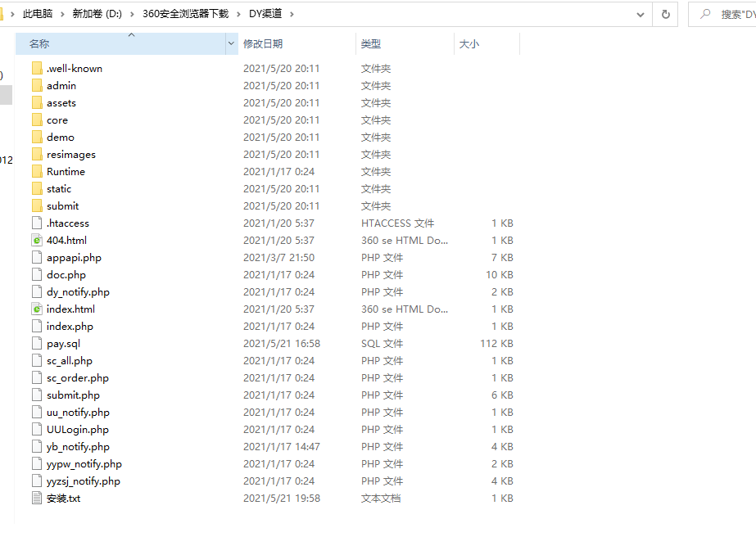756x537 pixels.
Task: Go to 新加卷 (D:) in the breadcrumb
Action: tap(97, 14)
